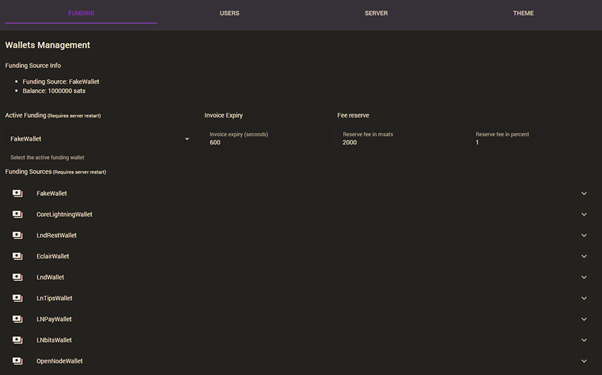Screen dimensions: 602x375
Task: Select the LNbitsWallet label
Action: point(54,340)
